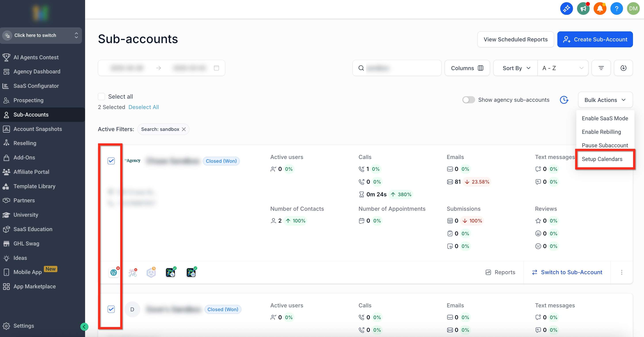Check the Select all checkbox
Viewport: 644px width, 337px height.
tap(101, 96)
